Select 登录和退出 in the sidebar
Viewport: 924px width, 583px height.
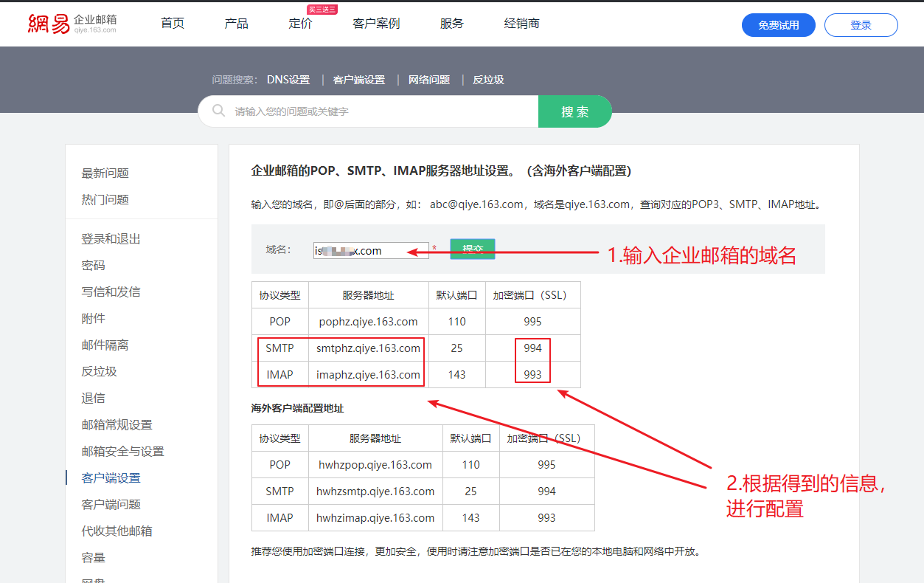111,239
